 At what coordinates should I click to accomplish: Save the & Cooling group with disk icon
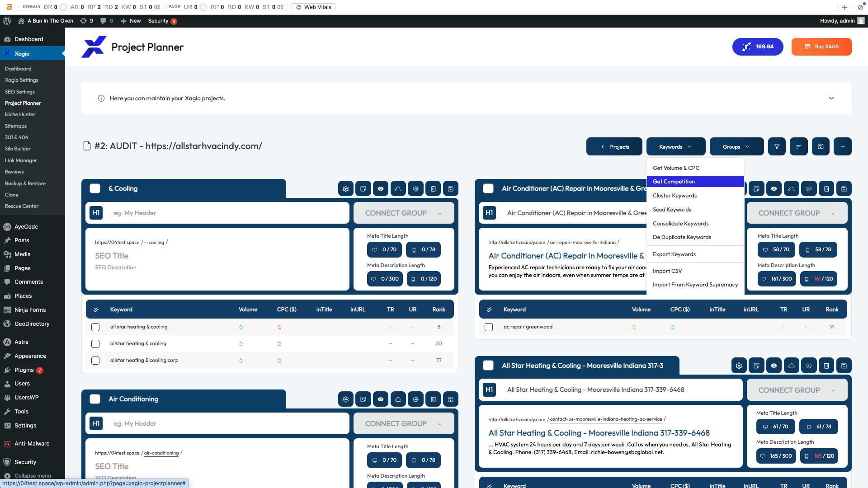point(451,189)
